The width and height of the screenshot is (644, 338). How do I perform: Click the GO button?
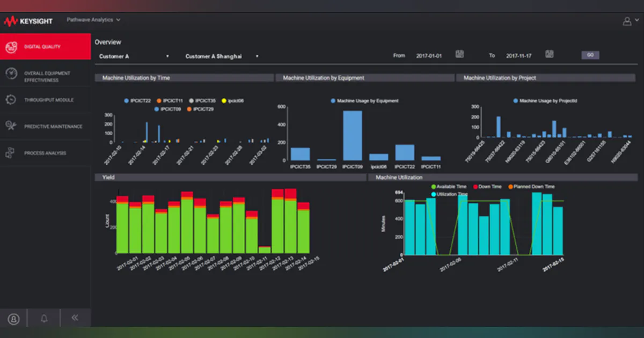[590, 55]
